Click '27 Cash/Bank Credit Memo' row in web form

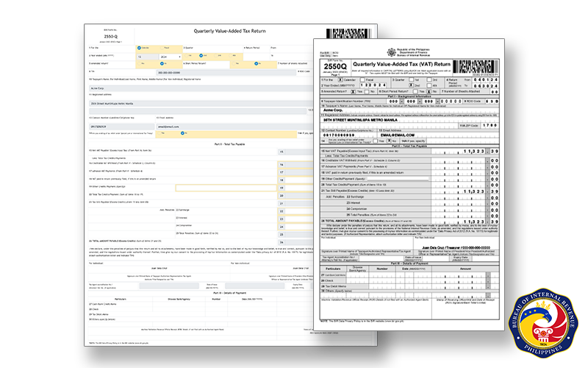click(201, 304)
